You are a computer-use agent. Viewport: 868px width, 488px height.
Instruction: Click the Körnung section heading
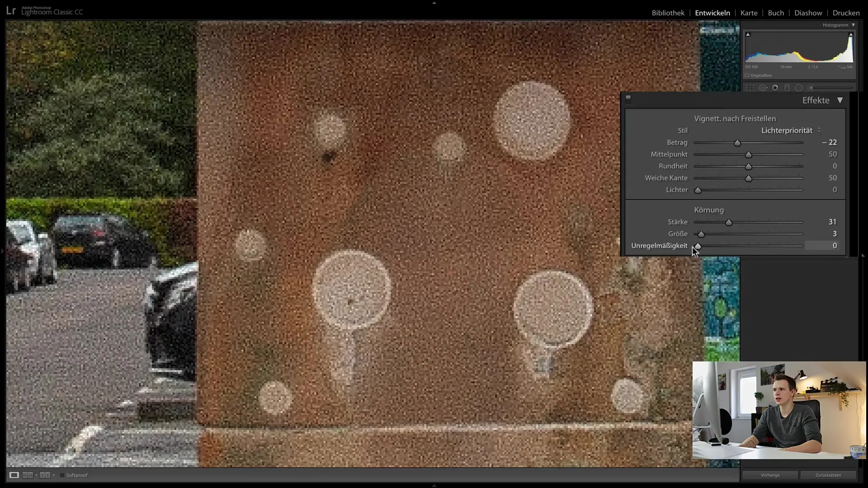coord(709,210)
